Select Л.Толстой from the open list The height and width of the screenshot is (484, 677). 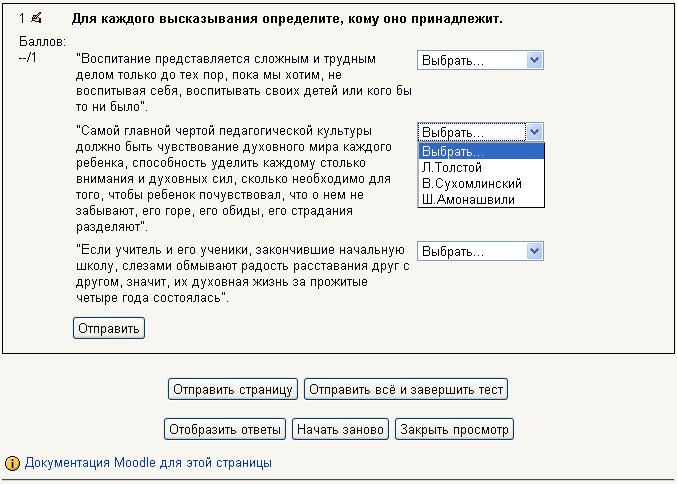pos(452,167)
